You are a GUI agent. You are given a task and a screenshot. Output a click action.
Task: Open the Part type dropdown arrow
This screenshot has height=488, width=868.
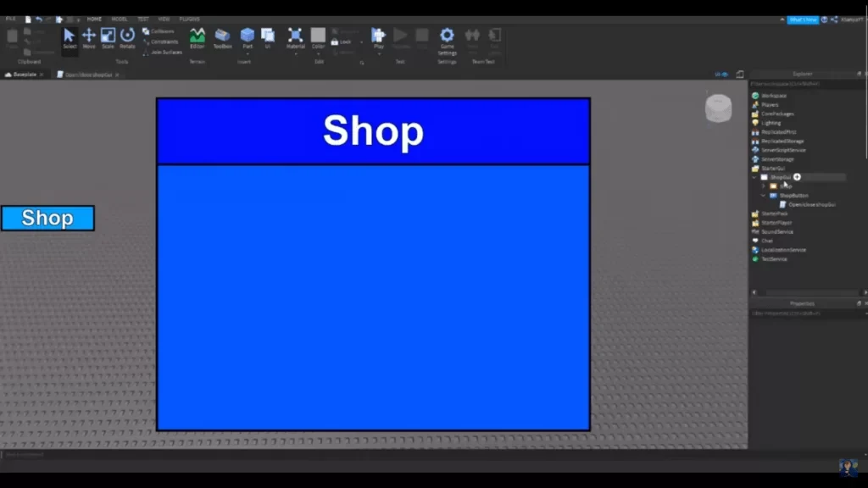pyautogui.click(x=248, y=53)
